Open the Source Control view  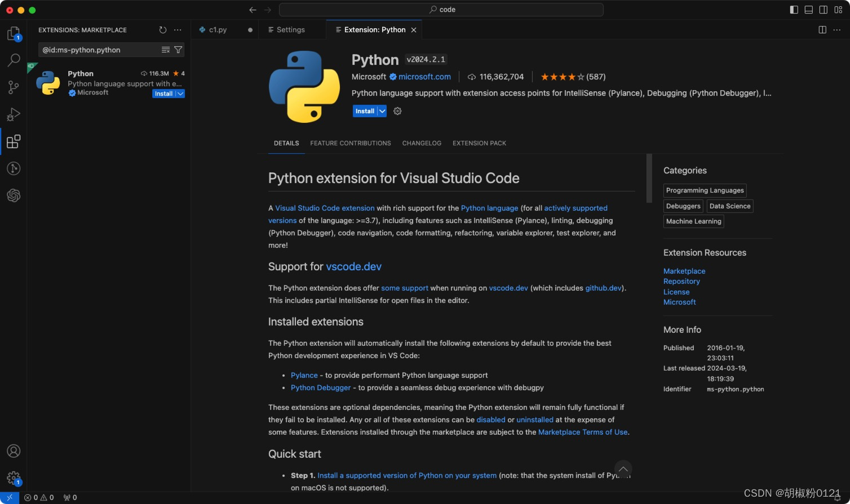[14, 87]
